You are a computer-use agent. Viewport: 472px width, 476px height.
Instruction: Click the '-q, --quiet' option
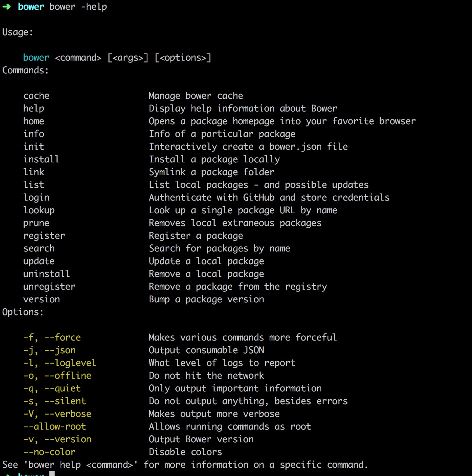(52, 388)
